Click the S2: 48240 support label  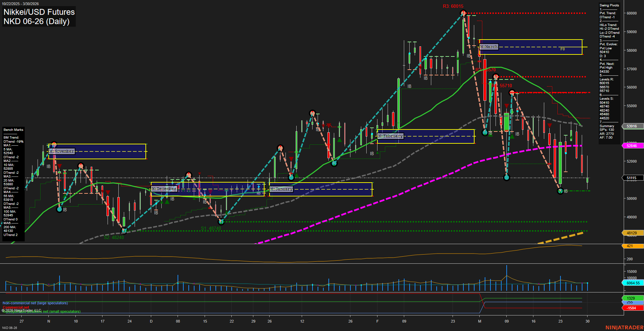tap(114, 237)
